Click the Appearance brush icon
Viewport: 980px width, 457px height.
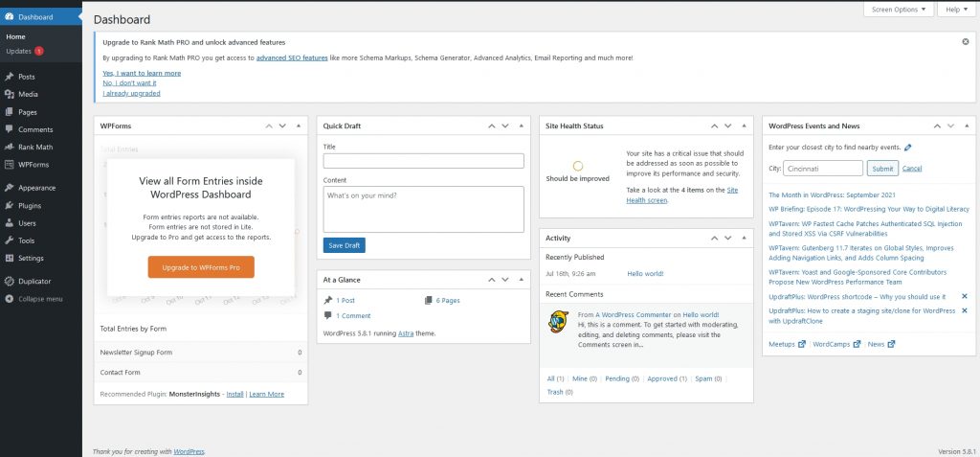tap(10, 188)
